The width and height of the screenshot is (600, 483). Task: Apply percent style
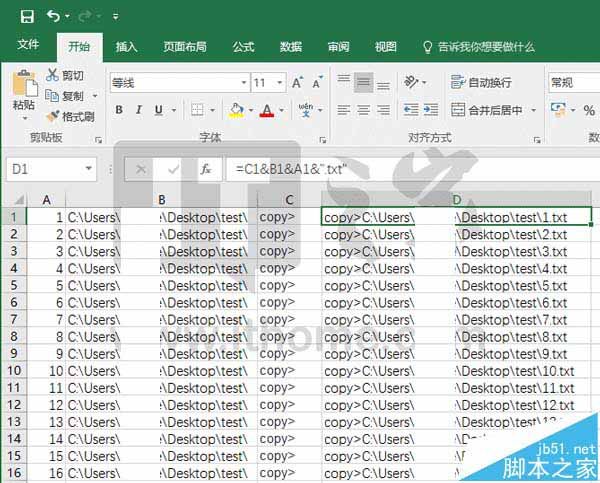pos(589,111)
